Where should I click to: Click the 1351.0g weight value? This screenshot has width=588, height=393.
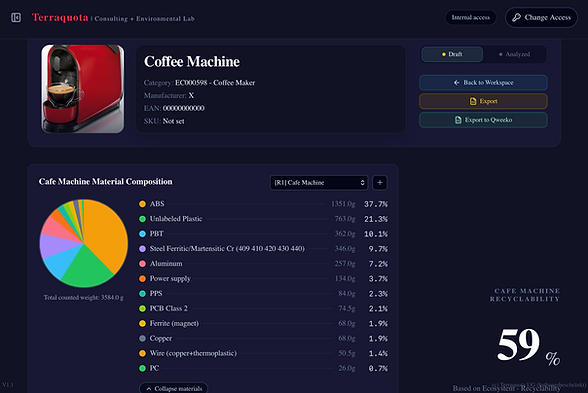point(343,204)
